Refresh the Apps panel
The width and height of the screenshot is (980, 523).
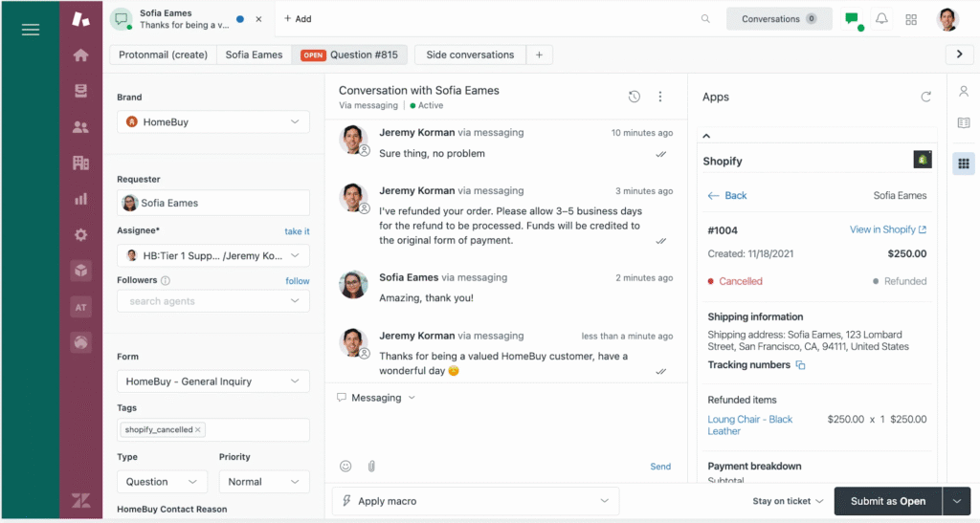[925, 97]
